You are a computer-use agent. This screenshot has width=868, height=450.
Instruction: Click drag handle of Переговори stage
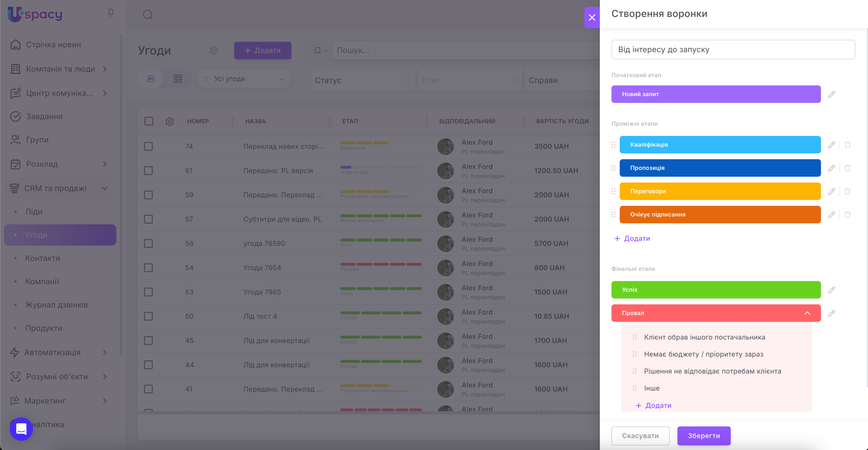613,191
